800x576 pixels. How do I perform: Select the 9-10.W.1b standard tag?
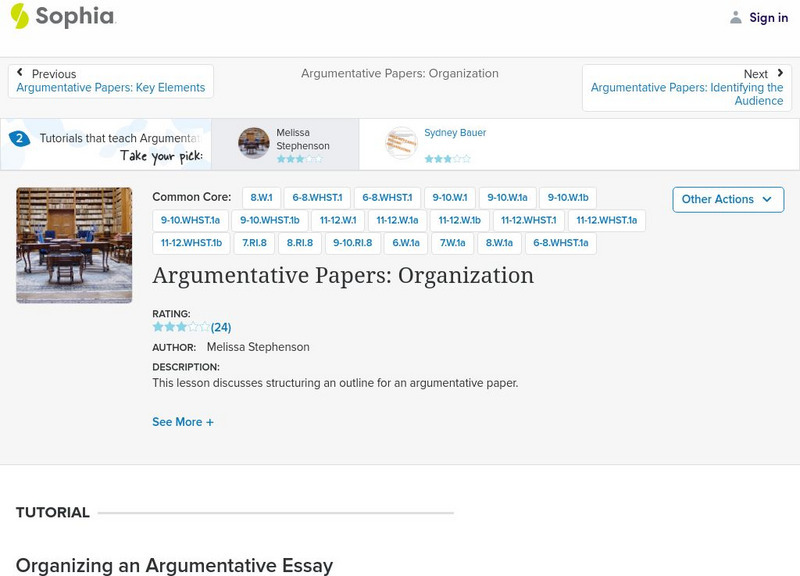point(568,197)
